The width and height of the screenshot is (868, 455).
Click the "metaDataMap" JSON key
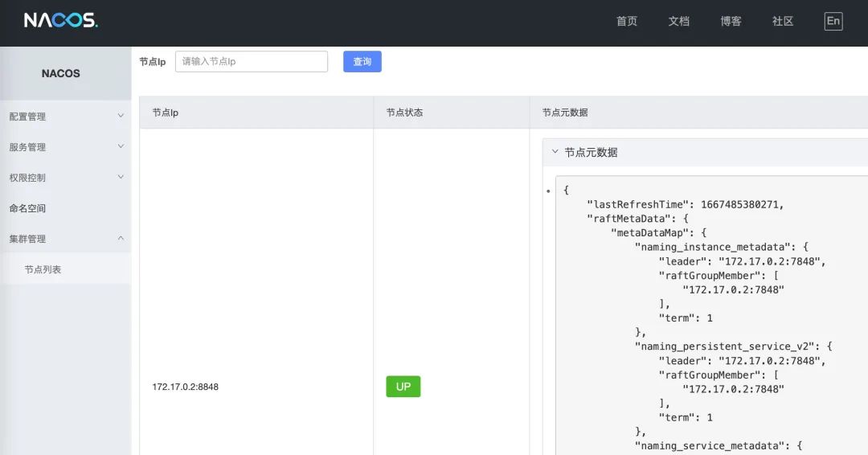point(649,232)
